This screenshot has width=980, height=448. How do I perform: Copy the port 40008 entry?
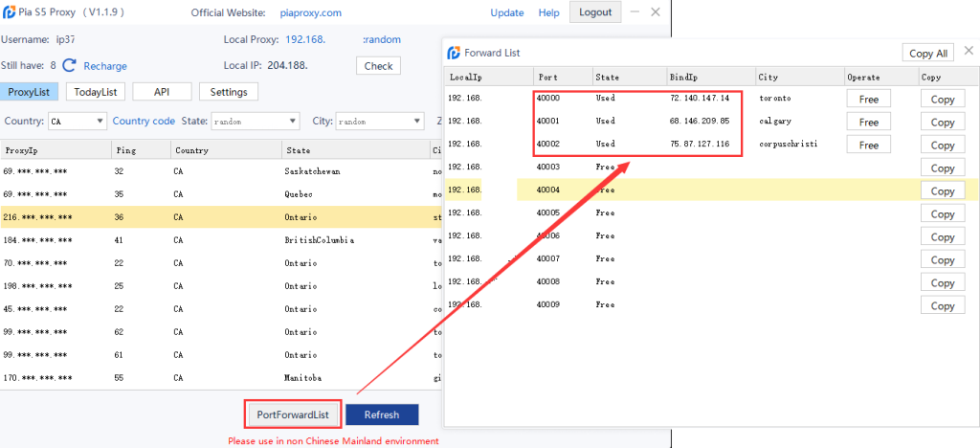(943, 283)
